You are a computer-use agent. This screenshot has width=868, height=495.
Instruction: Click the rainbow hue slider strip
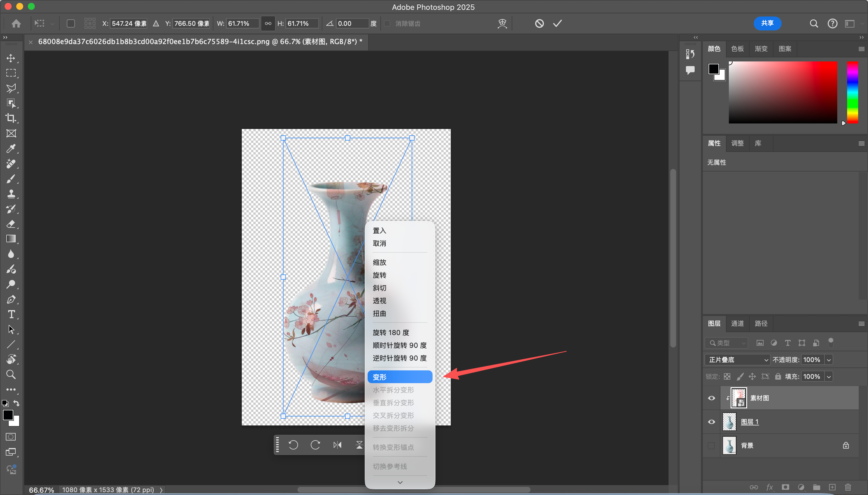click(852, 92)
